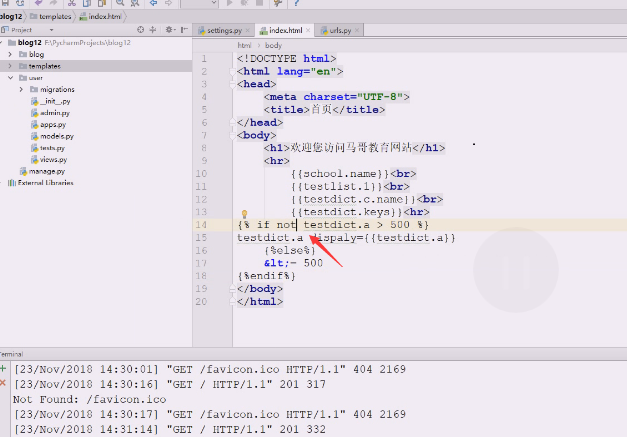Image resolution: width=627 pixels, height=437 pixels.
Task: Click the Paste toolbar icon
Action: coord(102,2)
